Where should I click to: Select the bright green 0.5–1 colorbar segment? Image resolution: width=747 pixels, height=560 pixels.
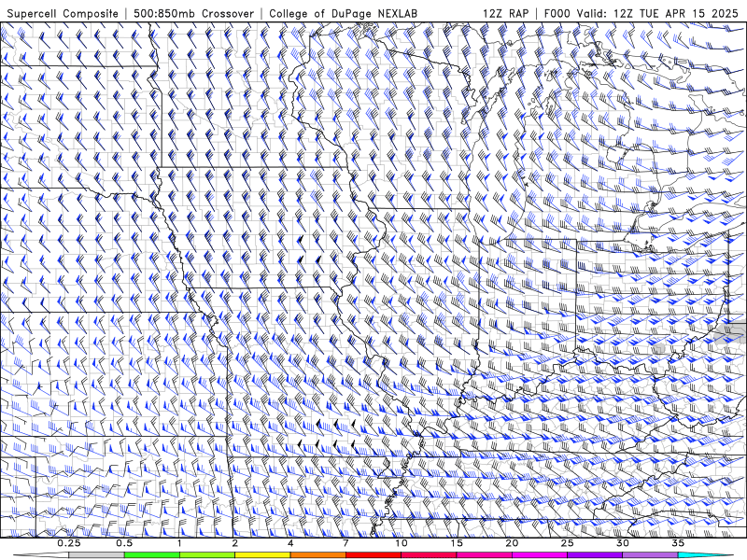[x=152, y=555]
